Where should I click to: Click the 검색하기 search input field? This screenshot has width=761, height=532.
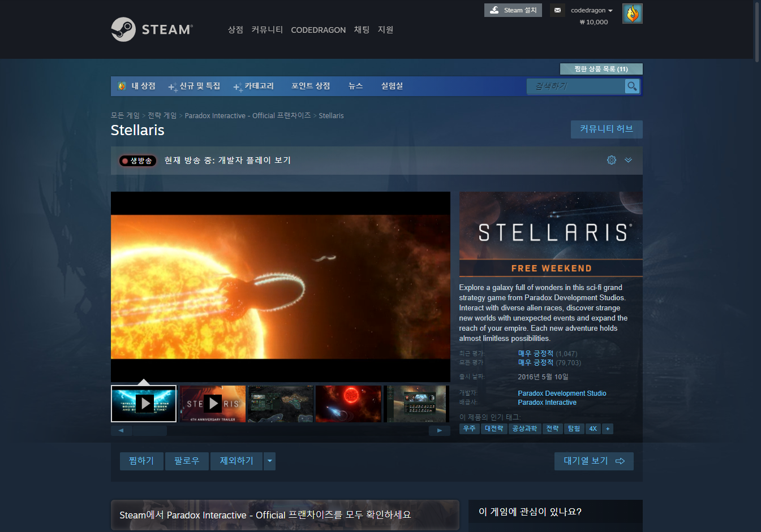coord(576,86)
